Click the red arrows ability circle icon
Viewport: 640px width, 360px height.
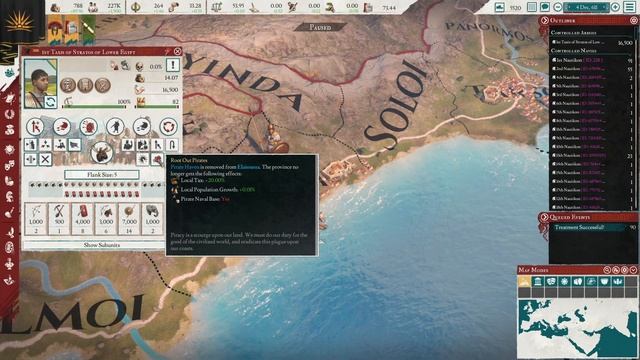[35, 127]
